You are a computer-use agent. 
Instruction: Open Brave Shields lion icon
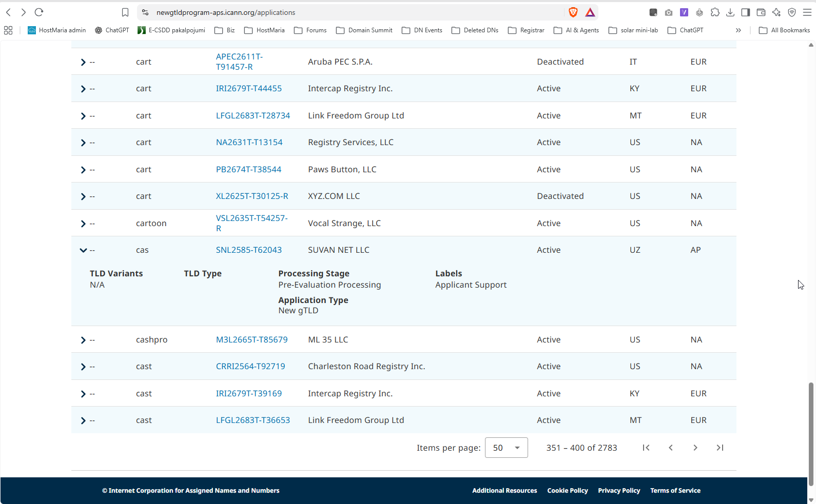(x=573, y=12)
